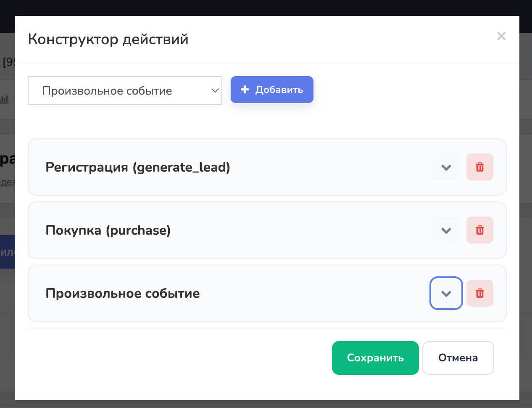
Task: Save actions with the Сохранить button
Action: pos(375,358)
